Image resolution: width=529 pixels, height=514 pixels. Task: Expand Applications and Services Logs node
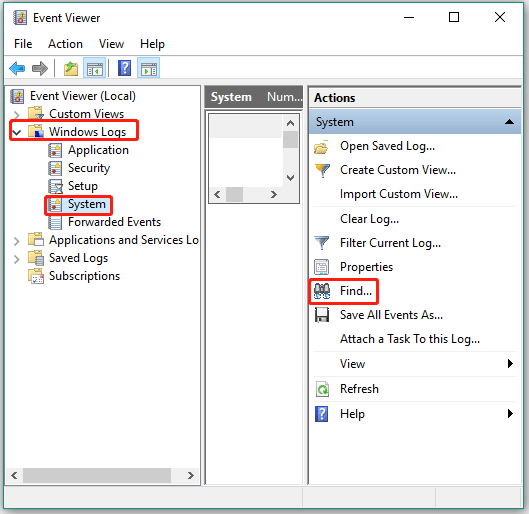click(x=16, y=241)
